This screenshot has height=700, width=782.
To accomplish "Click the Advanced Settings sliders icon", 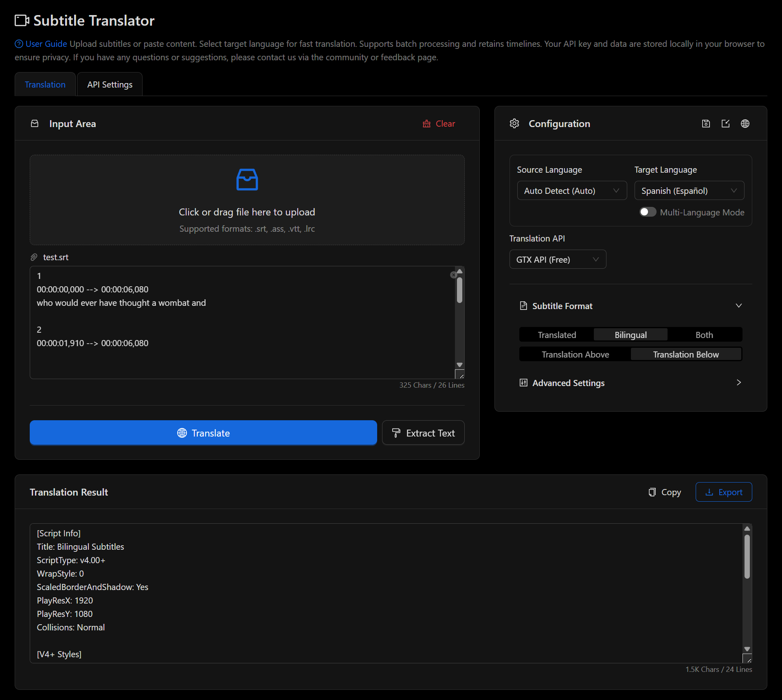I will [x=523, y=383].
